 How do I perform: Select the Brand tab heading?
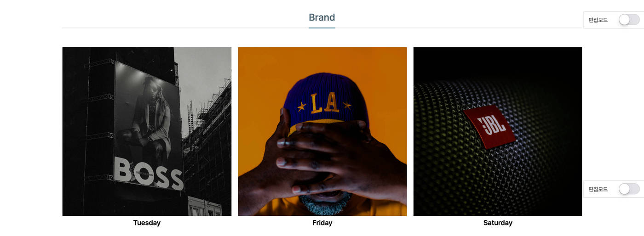pyautogui.click(x=322, y=17)
